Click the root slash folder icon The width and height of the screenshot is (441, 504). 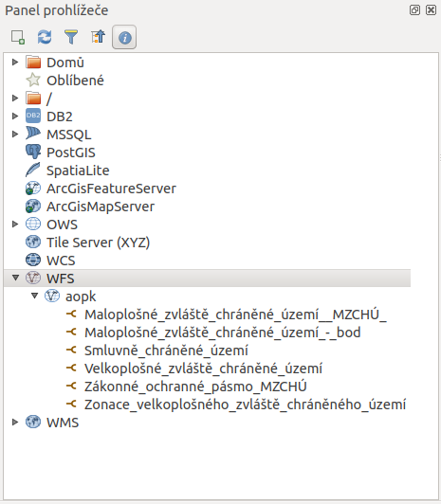coord(33,98)
